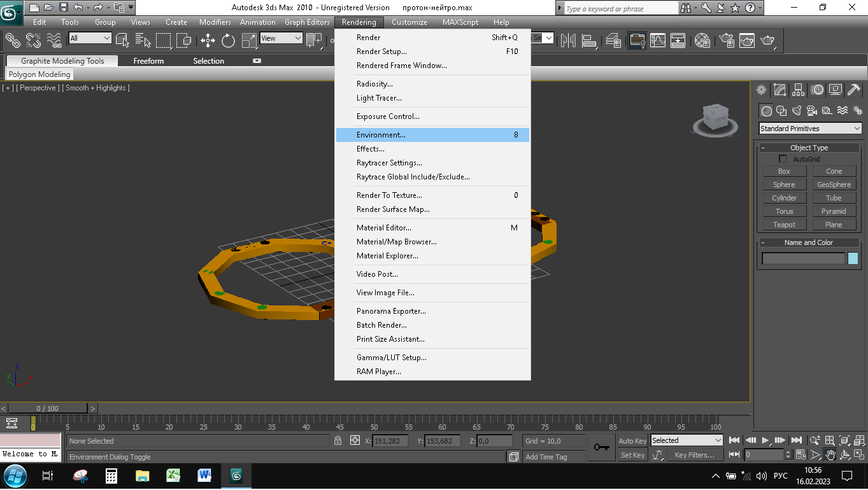Click the Align tool icon
This screenshot has width=868, height=490.
(x=590, y=40)
